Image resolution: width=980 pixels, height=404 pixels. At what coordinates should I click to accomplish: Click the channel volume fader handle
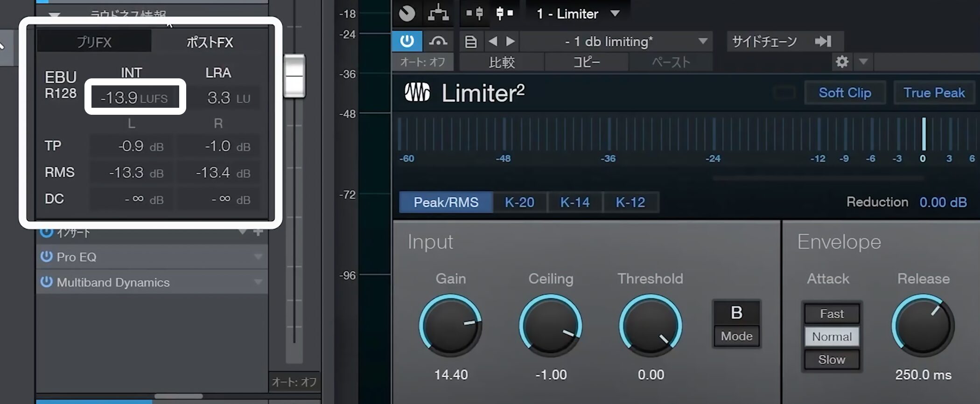click(294, 76)
